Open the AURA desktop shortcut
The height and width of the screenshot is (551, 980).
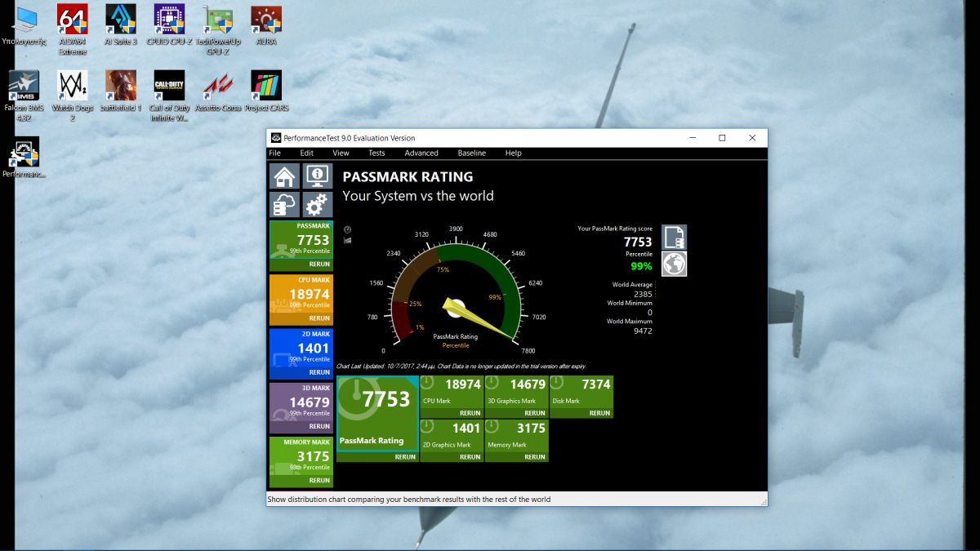(x=266, y=24)
